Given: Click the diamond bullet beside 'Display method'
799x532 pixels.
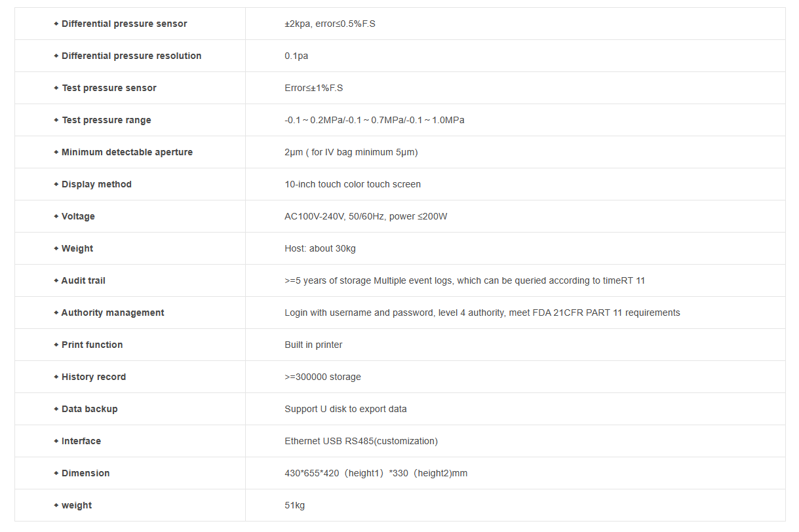Looking at the screenshot, I should (x=56, y=184).
